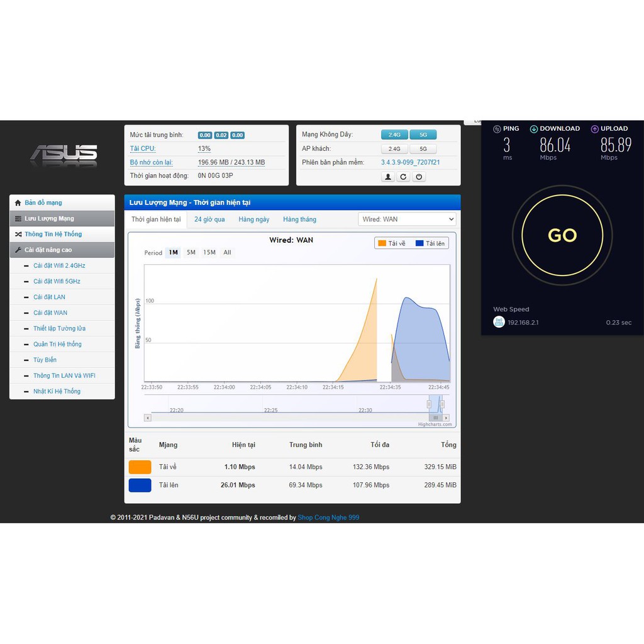Screen dimensions: 644x644
Task: Select the 5M period option
Action: click(191, 252)
